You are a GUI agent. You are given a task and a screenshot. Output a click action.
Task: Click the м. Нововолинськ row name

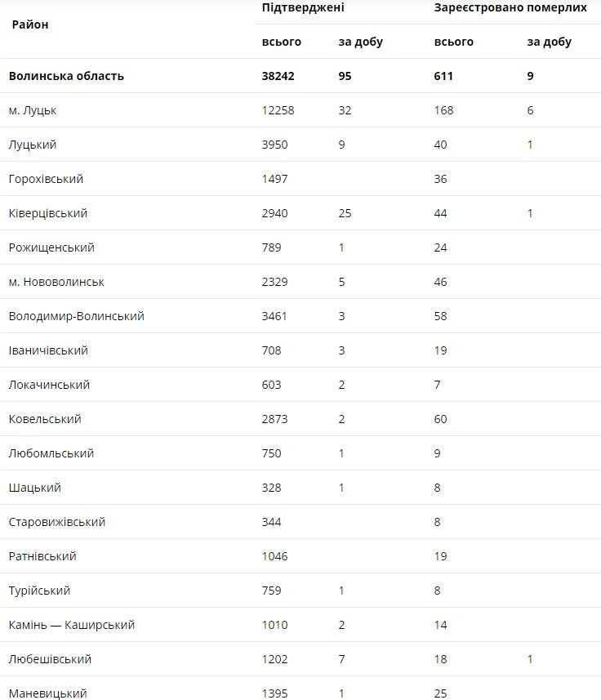(56, 282)
